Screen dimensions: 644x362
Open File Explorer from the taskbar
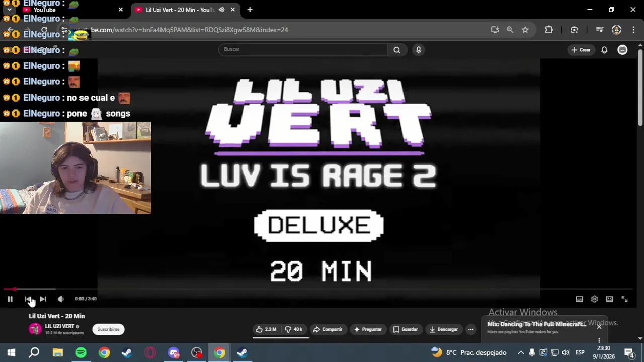58,352
